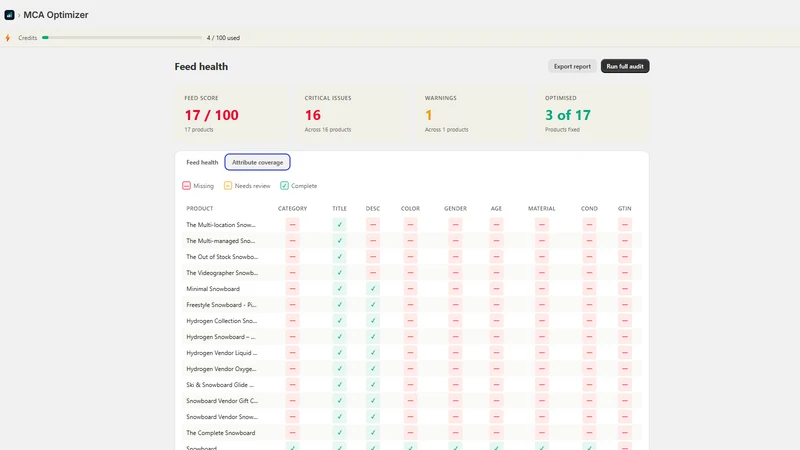The height and width of the screenshot is (450, 800).
Task: Click missing GTIN icon for The Complete Snowboard
Action: pyautogui.click(x=625, y=433)
